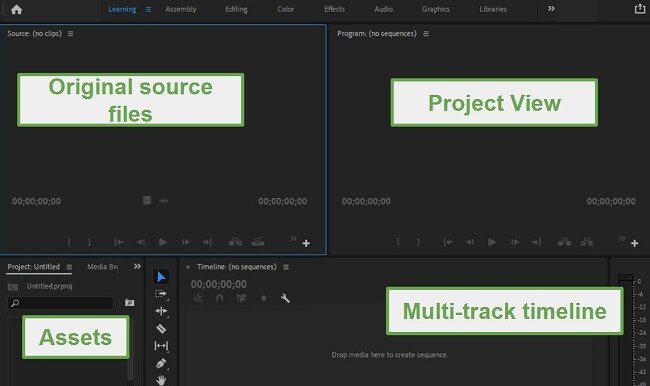Switch to the Assembly workspace
This screenshot has height=386, width=650.
coord(181,9)
